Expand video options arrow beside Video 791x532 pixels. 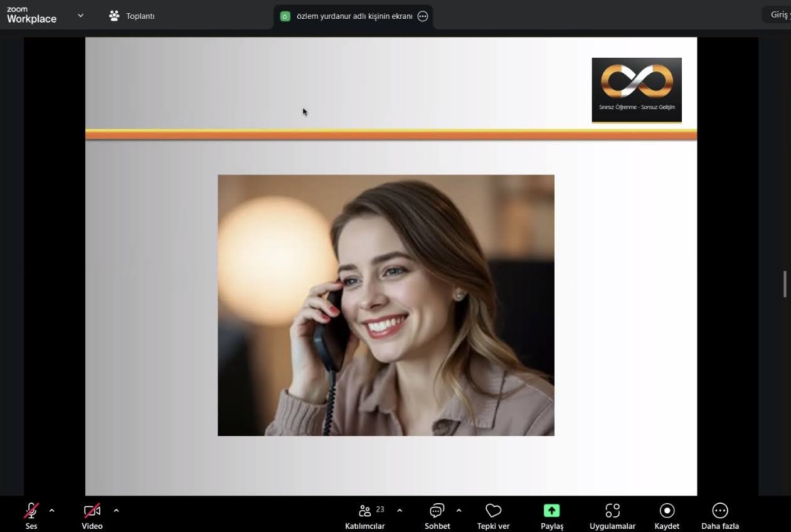(x=116, y=511)
